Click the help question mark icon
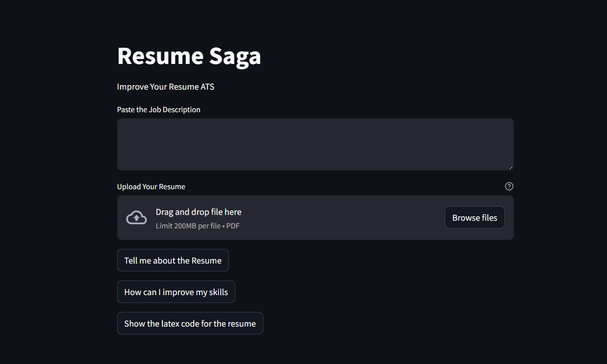This screenshot has width=607, height=364. (509, 187)
